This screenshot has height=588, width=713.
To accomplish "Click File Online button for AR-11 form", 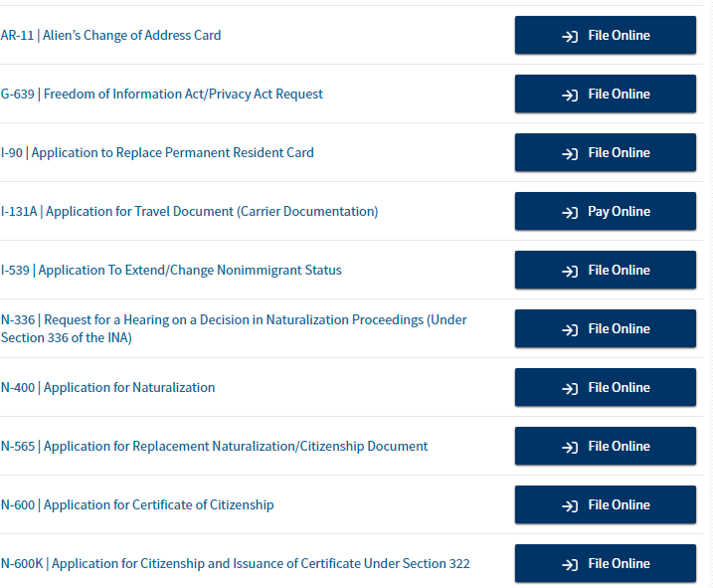I will [x=605, y=36].
